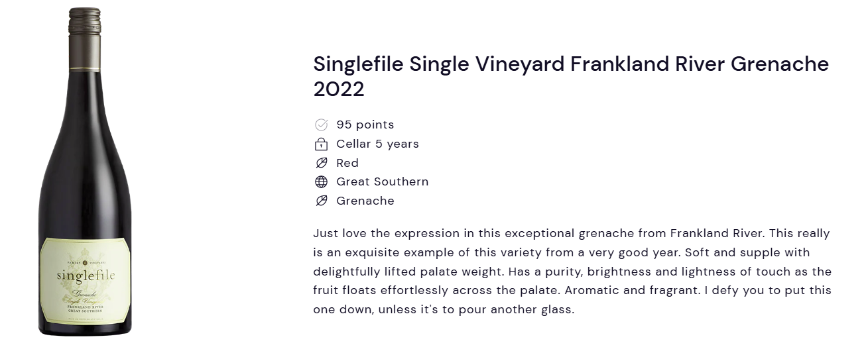Click the checkmark icon beside 95 points
Screen dimensions: 868x355
pyautogui.click(x=321, y=125)
